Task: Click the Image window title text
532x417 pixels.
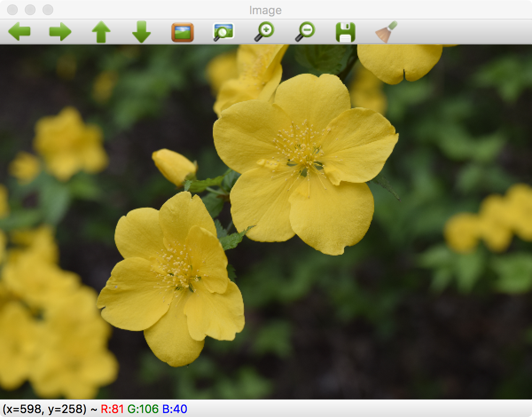Action: click(x=266, y=10)
